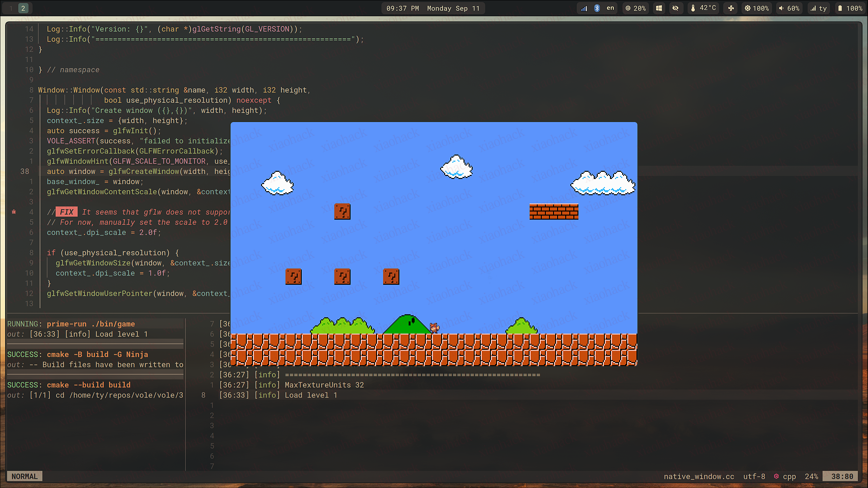The height and width of the screenshot is (488, 868).
Task: Select active workspace 2 button
Action: (x=23, y=8)
